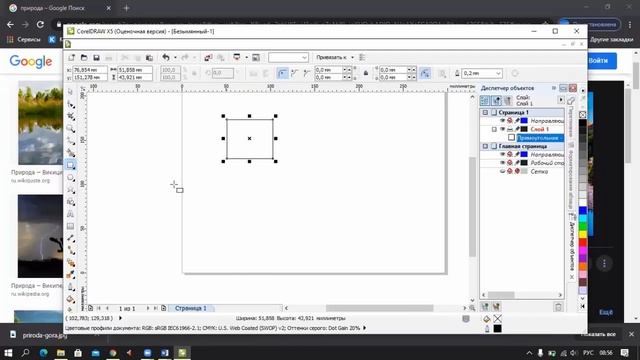Select the Прямоугольник object in the tree

pos(540,138)
